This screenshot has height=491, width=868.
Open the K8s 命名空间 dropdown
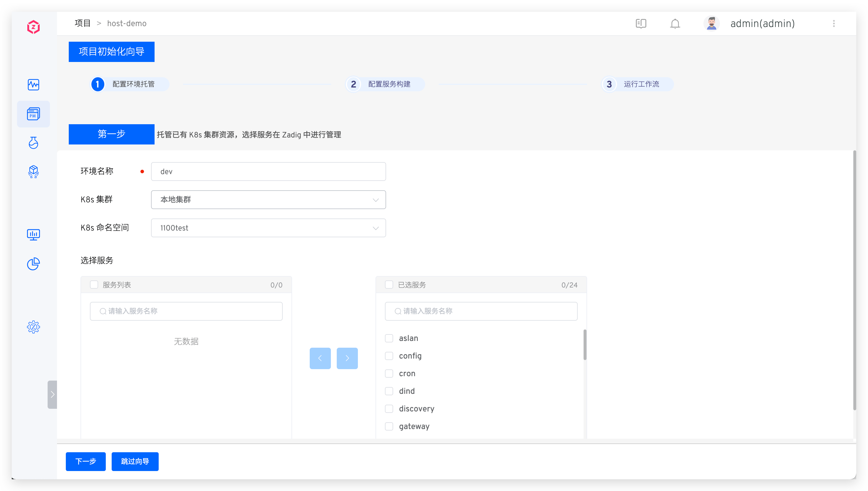[268, 228]
